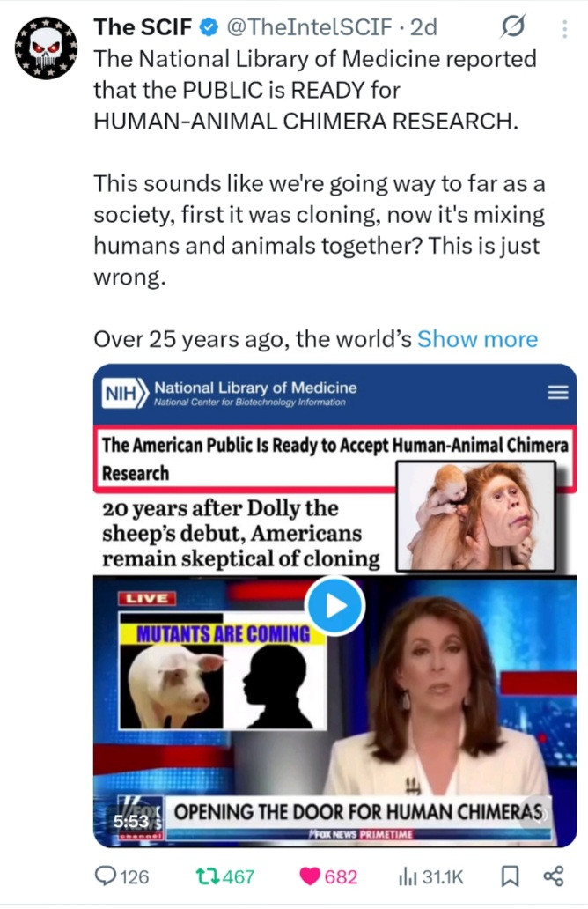Open @TheIntelSCIF handle link
The width and height of the screenshot is (588, 909).
pyautogui.click(x=309, y=26)
